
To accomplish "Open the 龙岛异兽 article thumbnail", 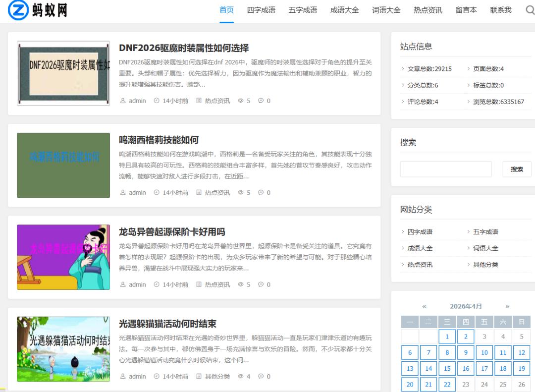I will [x=63, y=257].
